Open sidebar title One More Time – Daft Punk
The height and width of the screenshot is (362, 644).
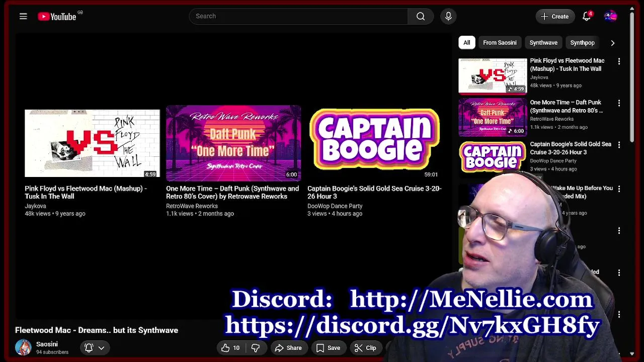(566, 107)
